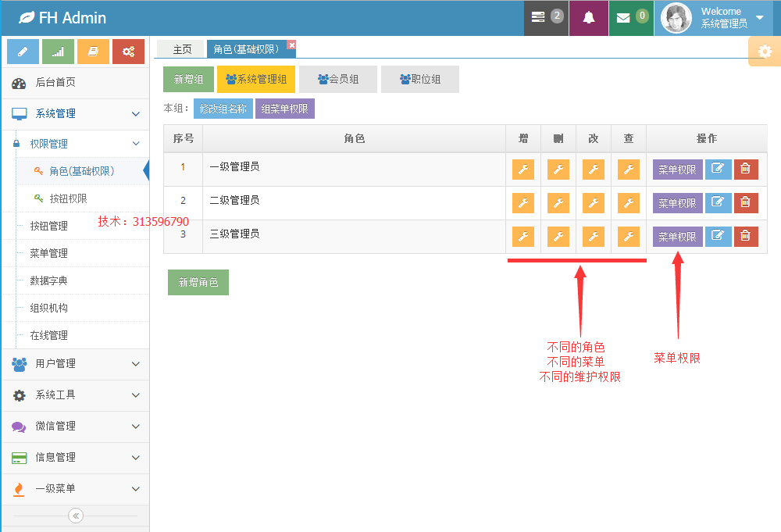Select the 会员组 group
781x532 pixels.
(338, 79)
